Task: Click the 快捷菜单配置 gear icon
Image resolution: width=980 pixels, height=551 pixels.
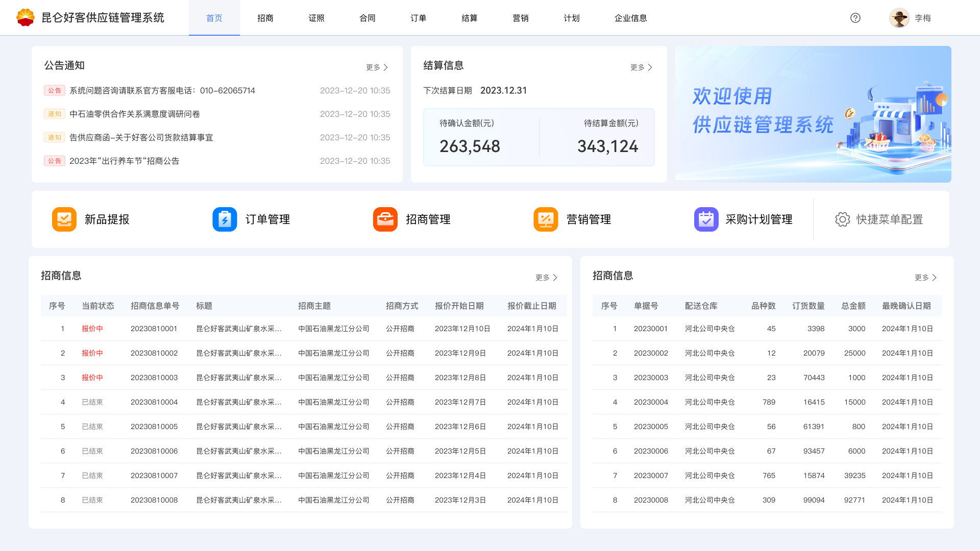Action: 843,219
